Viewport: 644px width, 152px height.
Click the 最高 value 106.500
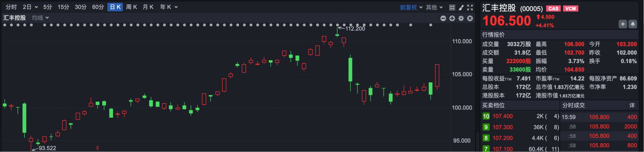pos(574,44)
